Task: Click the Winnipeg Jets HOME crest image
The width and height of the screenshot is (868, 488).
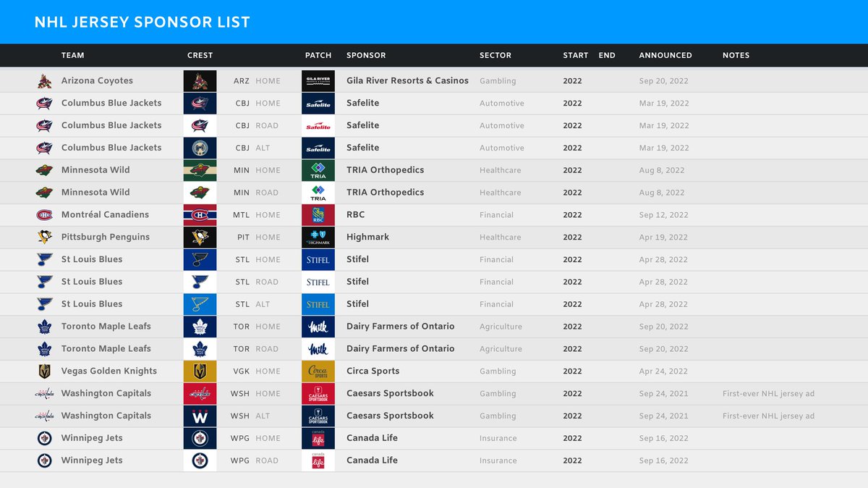Action: 200,438
